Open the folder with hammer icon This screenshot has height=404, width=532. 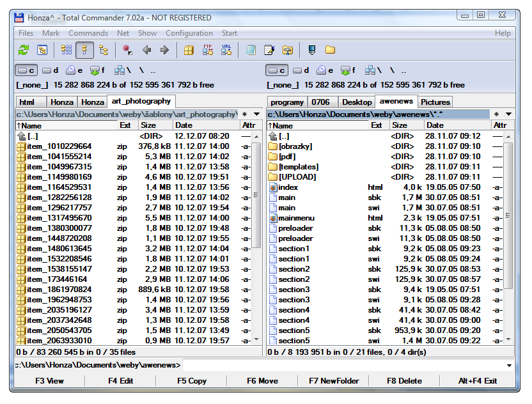pyautogui.click(x=288, y=50)
